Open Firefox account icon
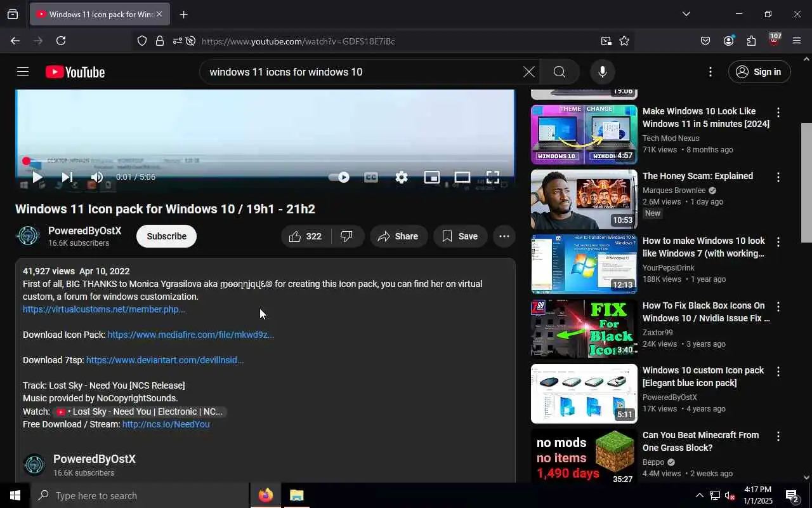Viewport: 812px width, 508px height. 728,41
